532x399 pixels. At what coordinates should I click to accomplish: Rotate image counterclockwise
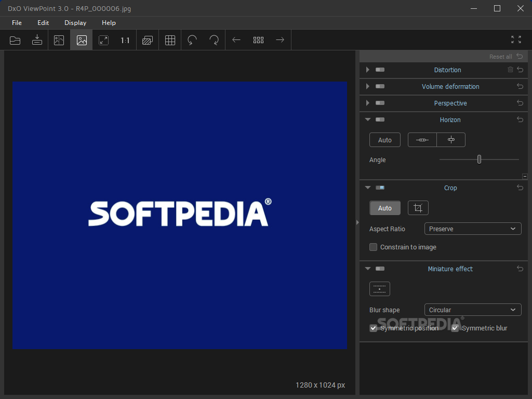(x=192, y=40)
